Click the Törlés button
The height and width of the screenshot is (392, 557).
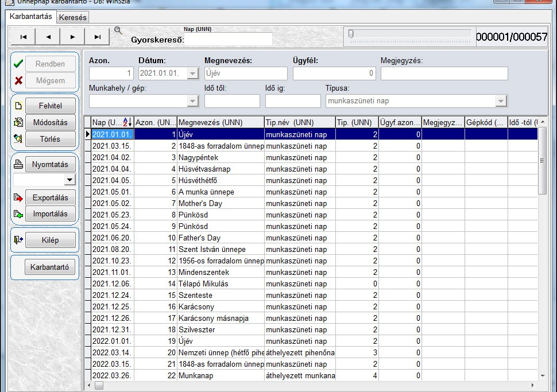[x=51, y=139]
